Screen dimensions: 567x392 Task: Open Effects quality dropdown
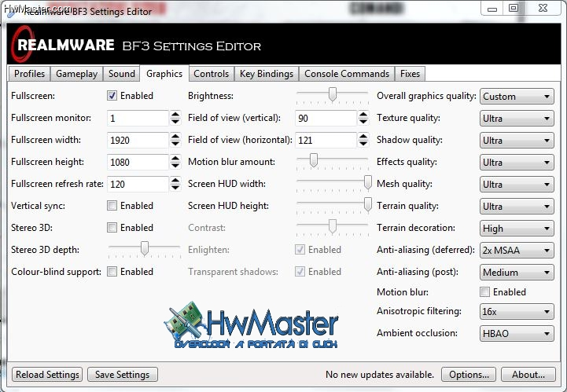[517, 163]
